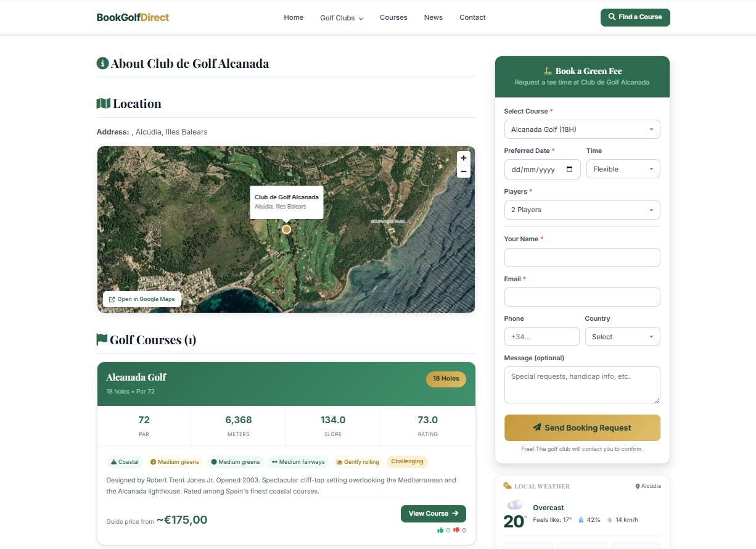Open the Time dropdown set to Flexible
Image resolution: width=756 pixels, height=549 pixels.
[623, 169]
